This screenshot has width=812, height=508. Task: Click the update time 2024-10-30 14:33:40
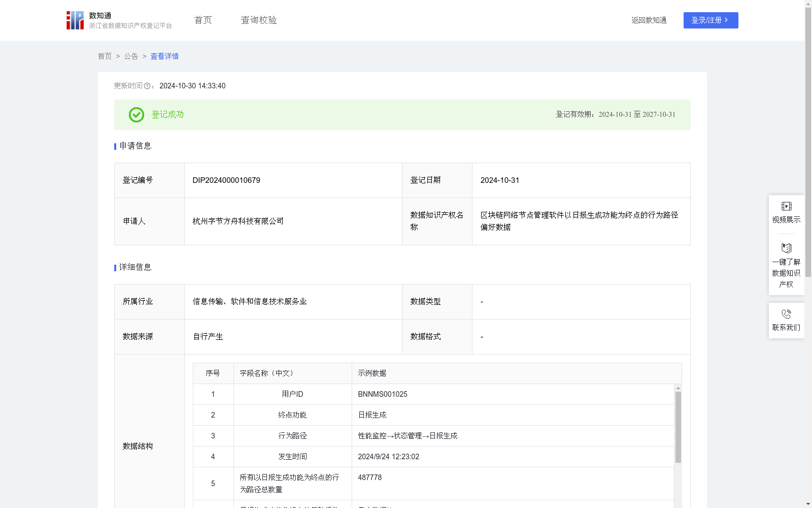[192, 86]
